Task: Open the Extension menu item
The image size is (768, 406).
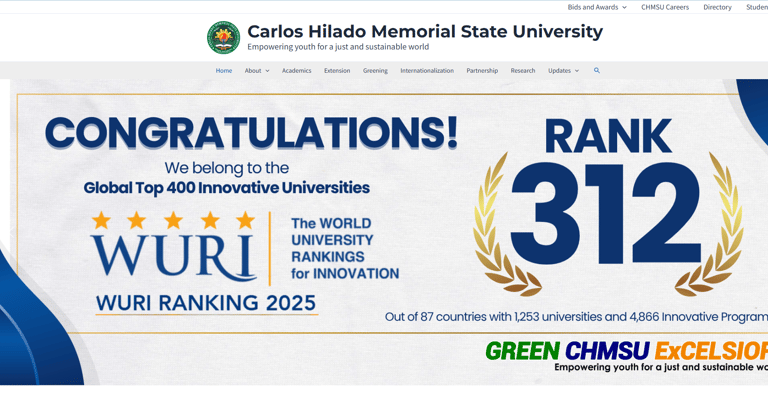Action: [337, 71]
